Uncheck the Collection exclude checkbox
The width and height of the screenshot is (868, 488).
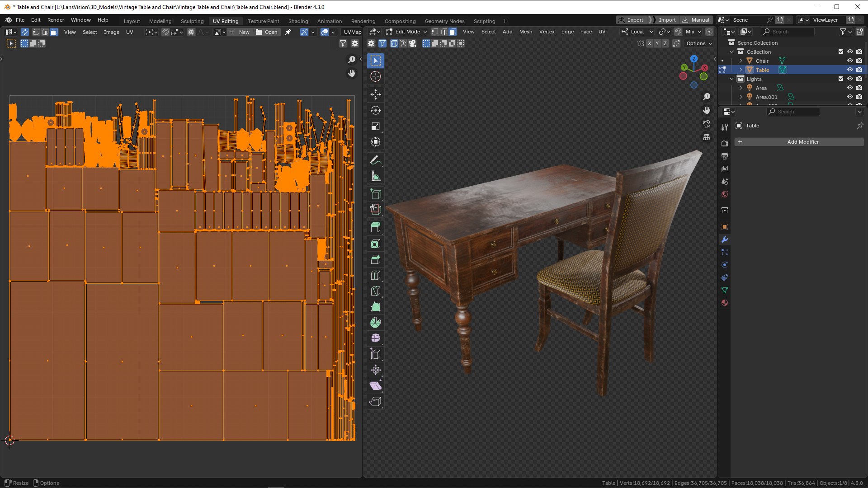pos(841,52)
